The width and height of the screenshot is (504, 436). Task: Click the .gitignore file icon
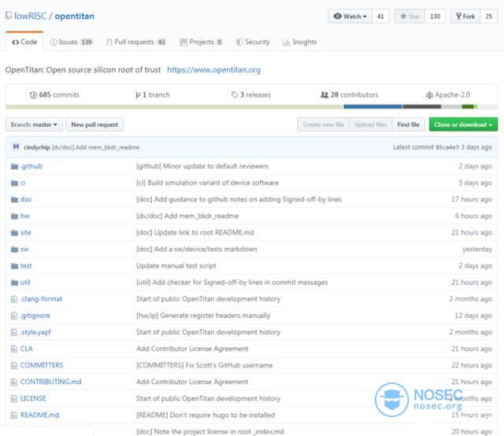pos(14,316)
